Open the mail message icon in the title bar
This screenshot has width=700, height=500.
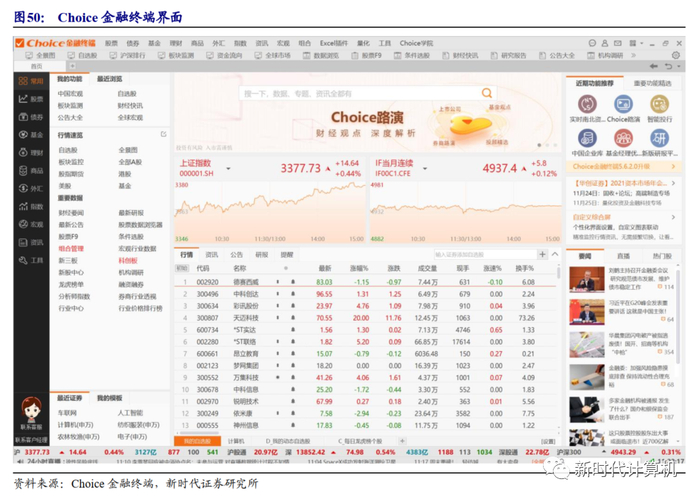(x=618, y=43)
